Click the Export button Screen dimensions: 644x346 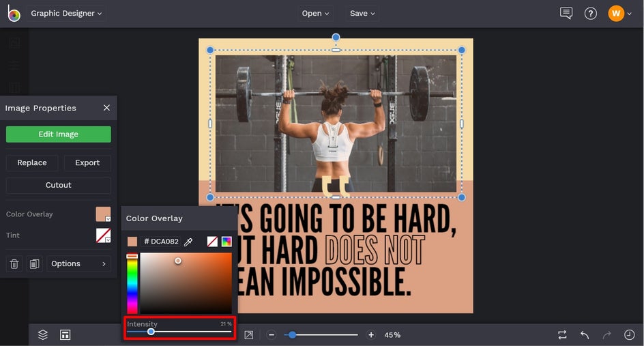(87, 162)
